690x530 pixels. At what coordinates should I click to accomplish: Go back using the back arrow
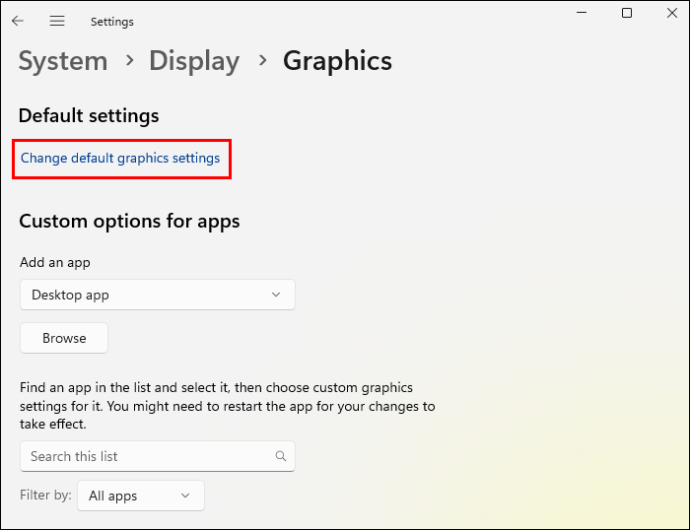(x=18, y=21)
